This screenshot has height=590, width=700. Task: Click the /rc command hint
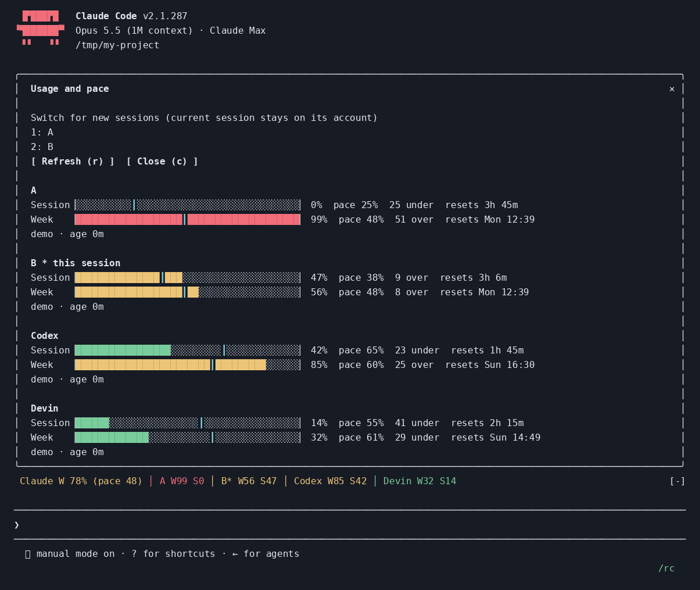pos(666,568)
